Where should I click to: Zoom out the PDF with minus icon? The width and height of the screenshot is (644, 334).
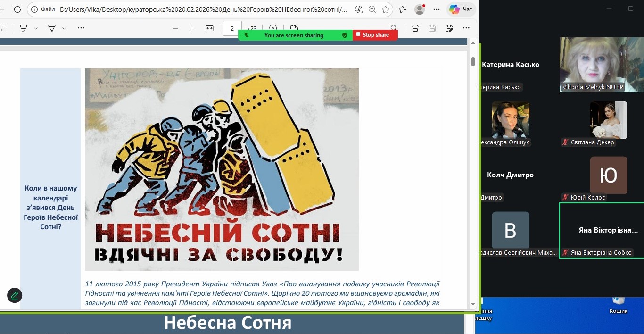[175, 28]
